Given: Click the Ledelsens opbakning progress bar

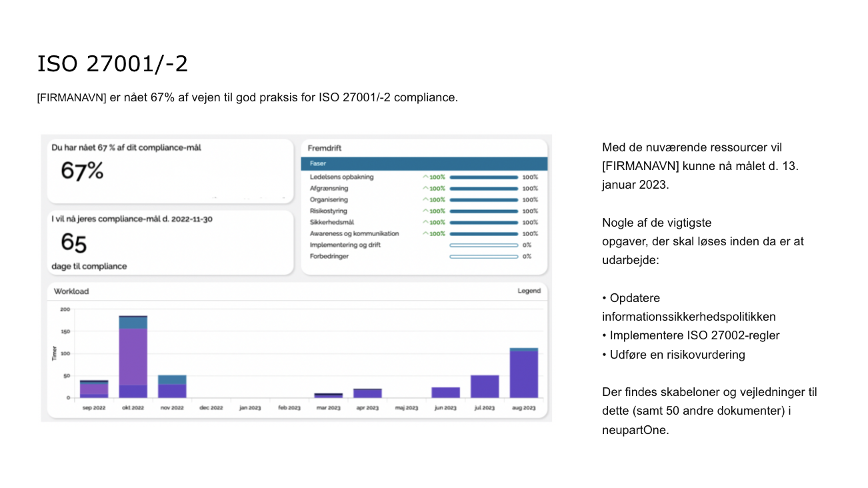Looking at the screenshot, I should click(484, 177).
